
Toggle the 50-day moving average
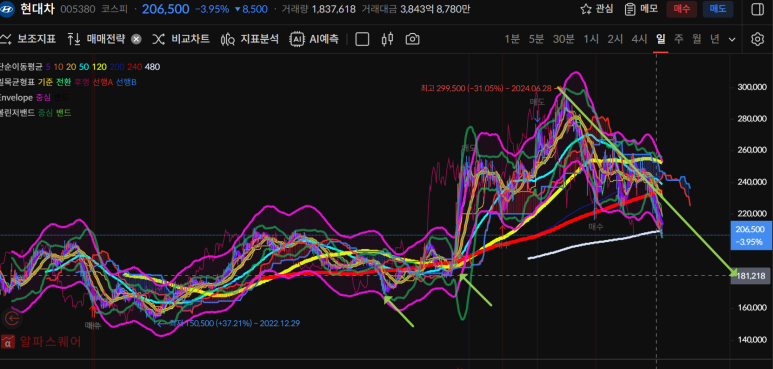pyautogui.click(x=84, y=67)
